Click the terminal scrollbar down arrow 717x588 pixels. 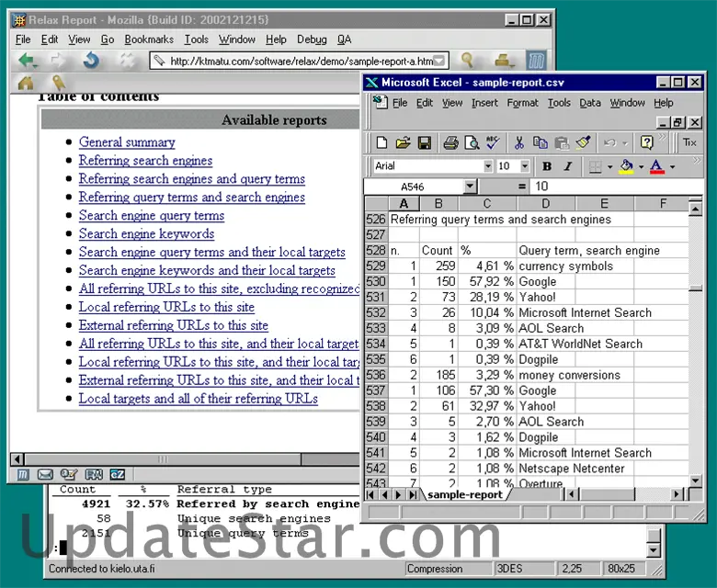click(x=654, y=550)
